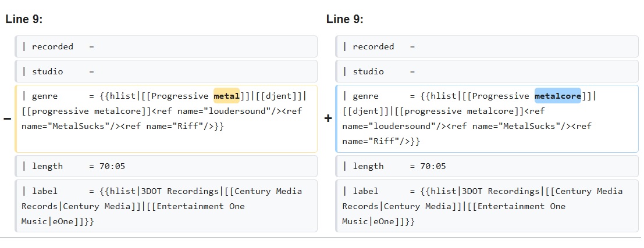Click the "| label" row in right column

click(487, 206)
